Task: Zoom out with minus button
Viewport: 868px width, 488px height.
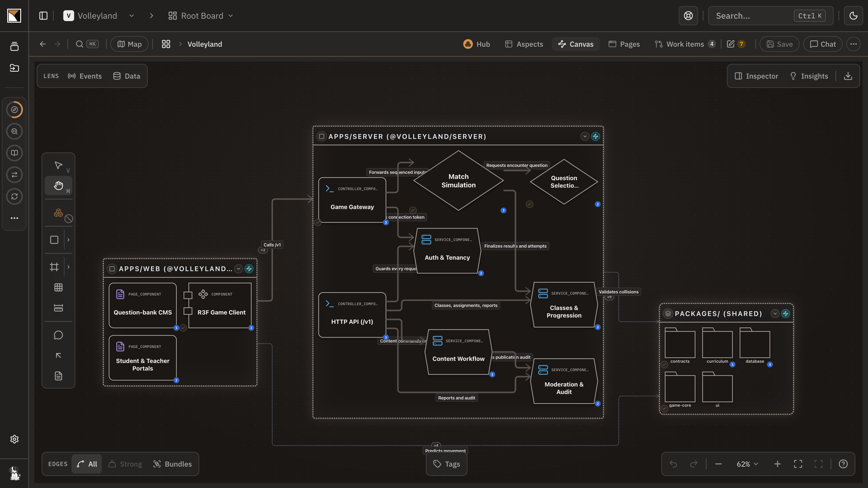Action: [719, 464]
